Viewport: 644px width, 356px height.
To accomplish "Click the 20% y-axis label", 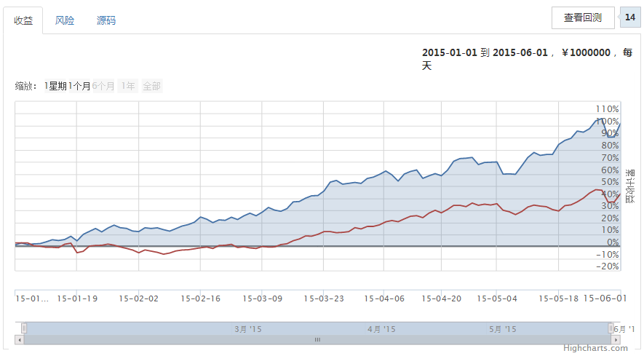I will tap(610, 218).
